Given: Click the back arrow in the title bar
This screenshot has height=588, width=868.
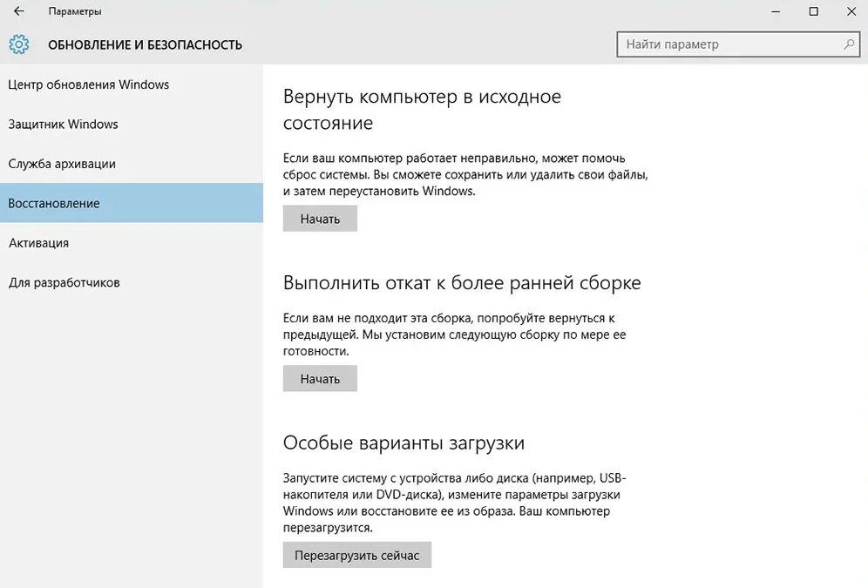Looking at the screenshot, I should (19, 11).
